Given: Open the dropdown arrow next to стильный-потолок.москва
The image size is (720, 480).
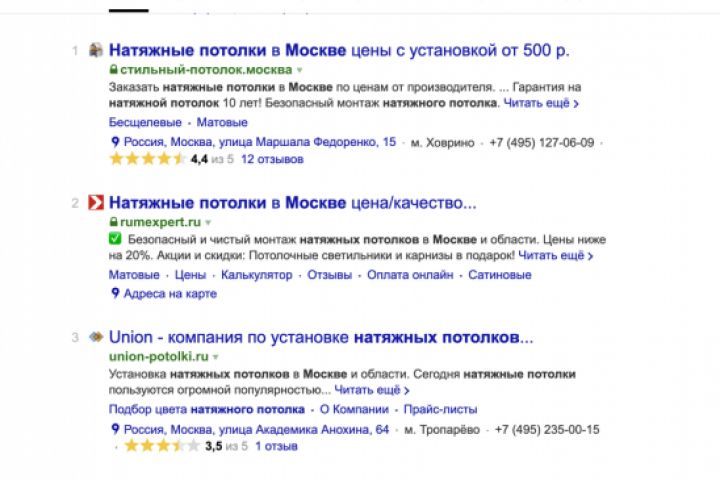Looking at the screenshot, I should pyautogui.click(x=299, y=71).
